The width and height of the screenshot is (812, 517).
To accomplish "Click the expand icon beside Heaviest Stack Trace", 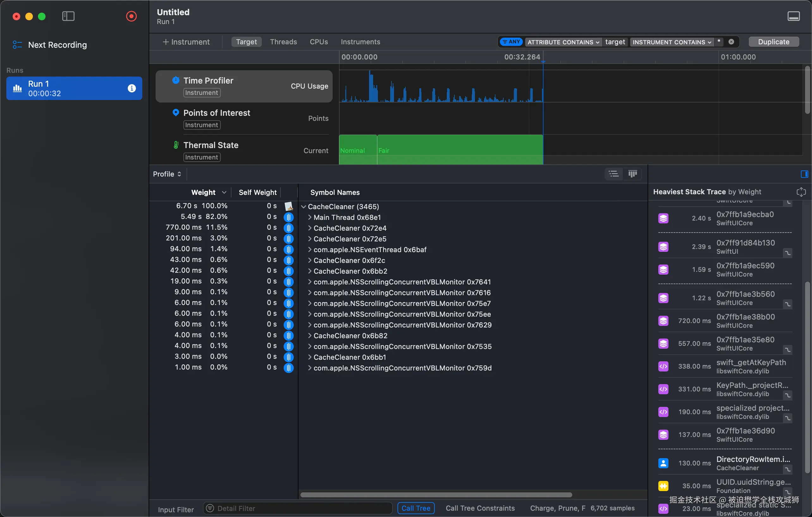I will (801, 192).
